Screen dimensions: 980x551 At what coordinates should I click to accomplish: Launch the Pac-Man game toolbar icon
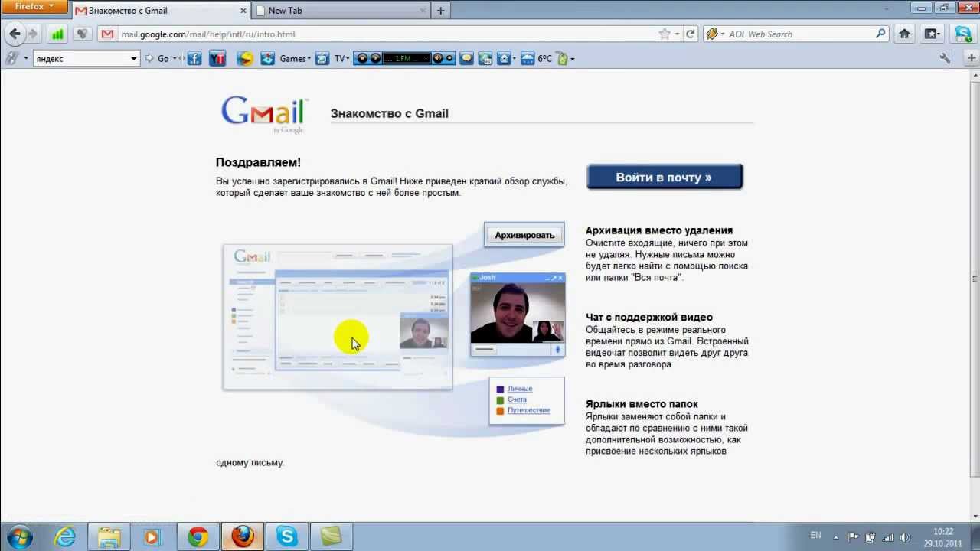click(245, 58)
